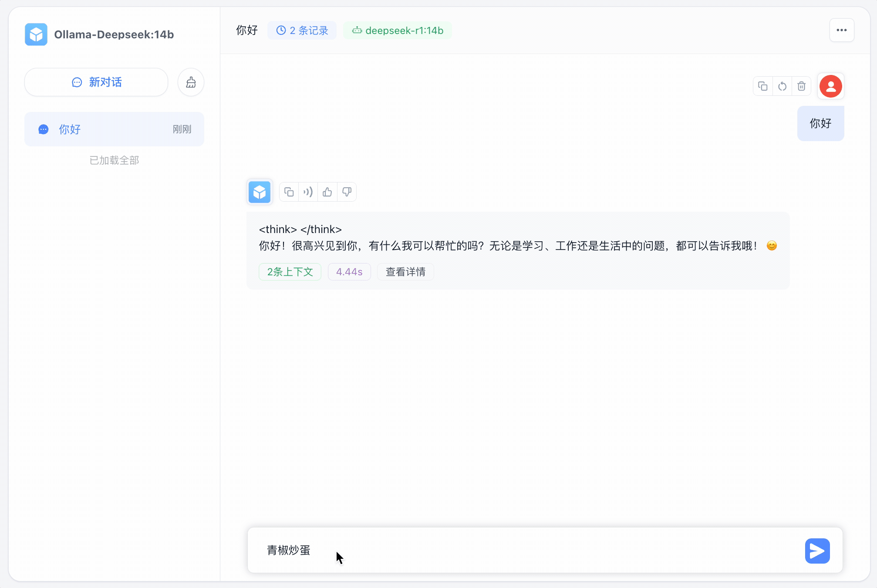
Task: Click the send message arrow button
Action: pyautogui.click(x=817, y=551)
